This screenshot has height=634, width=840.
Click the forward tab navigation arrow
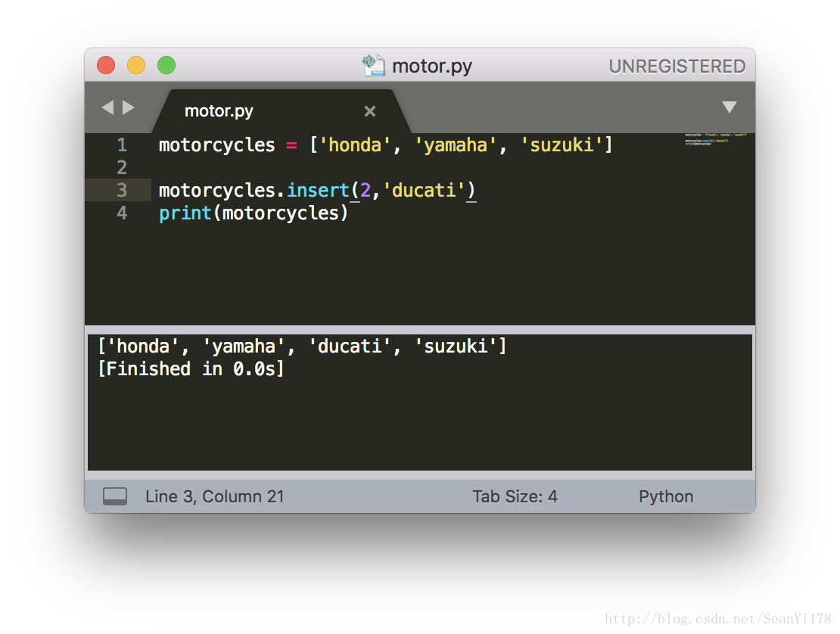[128, 107]
